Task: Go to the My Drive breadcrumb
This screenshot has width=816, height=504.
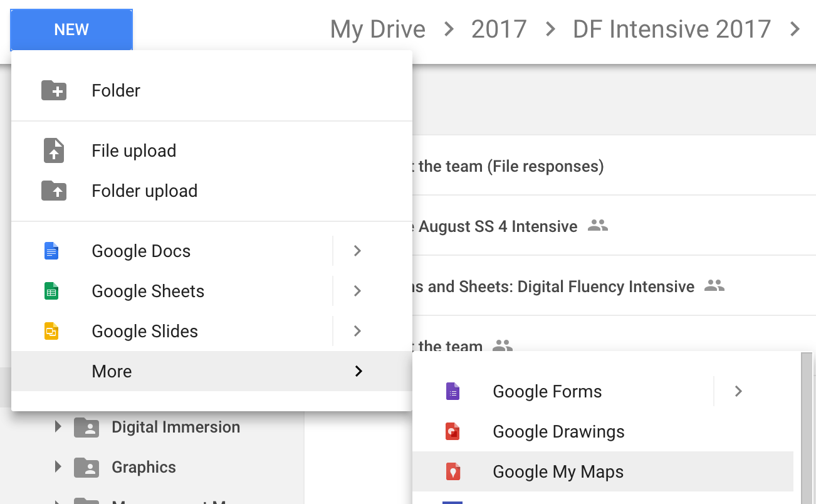Action: click(x=377, y=29)
